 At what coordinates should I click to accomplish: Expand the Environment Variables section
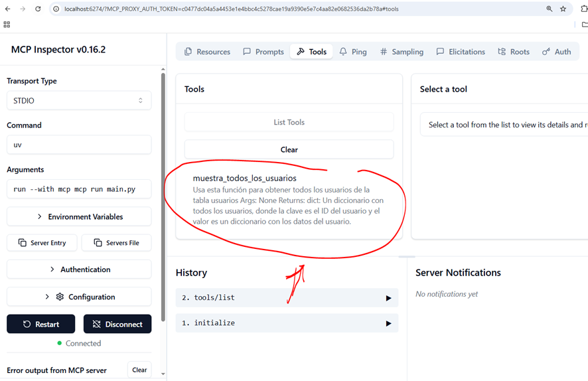pyautogui.click(x=79, y=216)
